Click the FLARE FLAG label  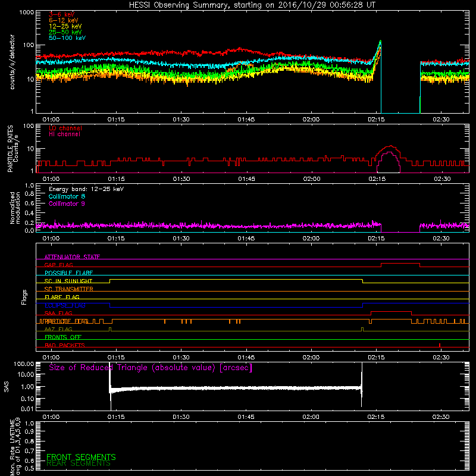coord(62,297)
